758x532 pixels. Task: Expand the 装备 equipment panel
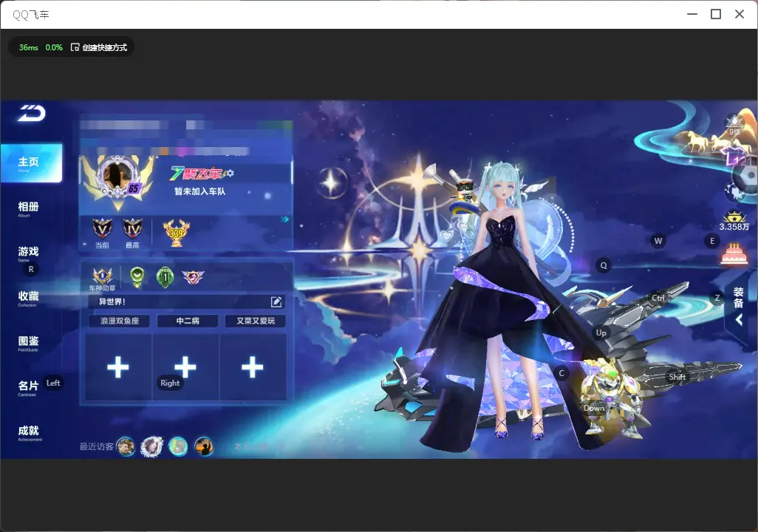coord(739,305)
